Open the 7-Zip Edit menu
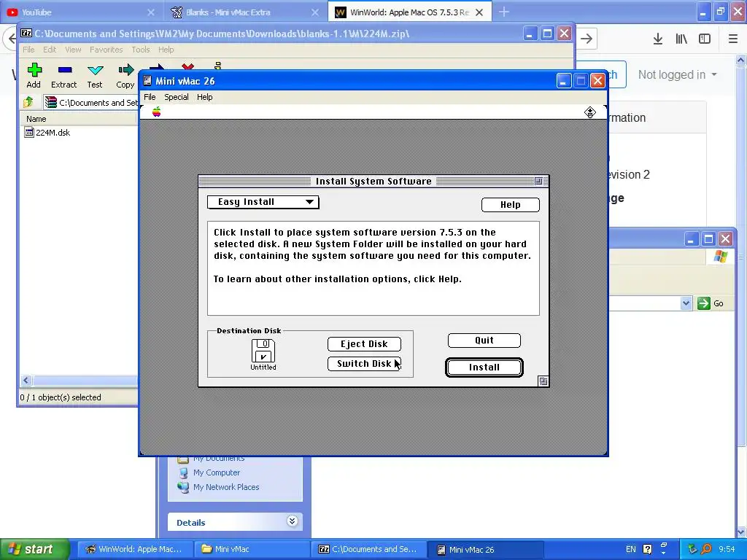Viewport: 747px width, 560px height. click(50, 50)
